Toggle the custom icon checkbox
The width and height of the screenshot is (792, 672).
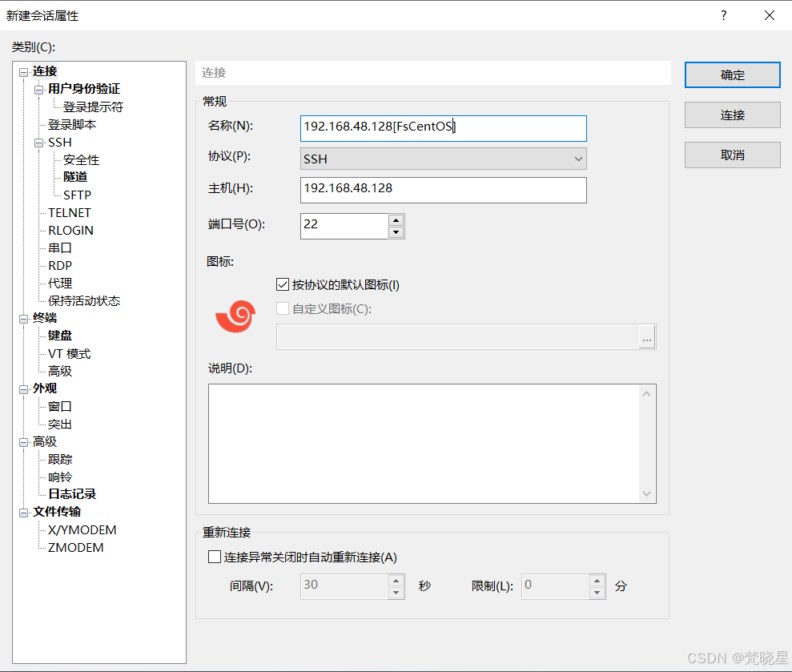[283, 308]
